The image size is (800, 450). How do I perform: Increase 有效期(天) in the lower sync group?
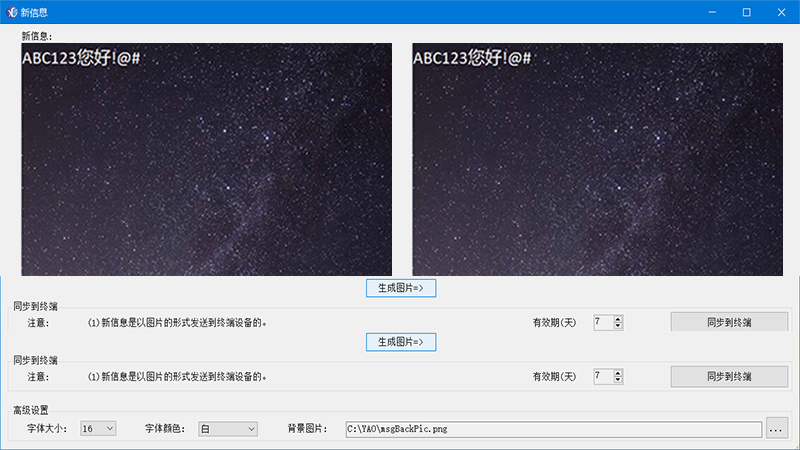618,373
